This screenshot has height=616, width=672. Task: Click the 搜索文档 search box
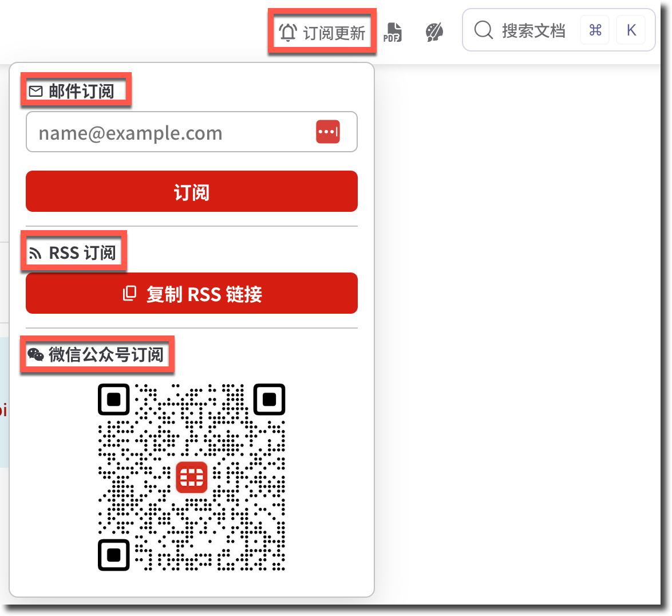pos(559,30)
